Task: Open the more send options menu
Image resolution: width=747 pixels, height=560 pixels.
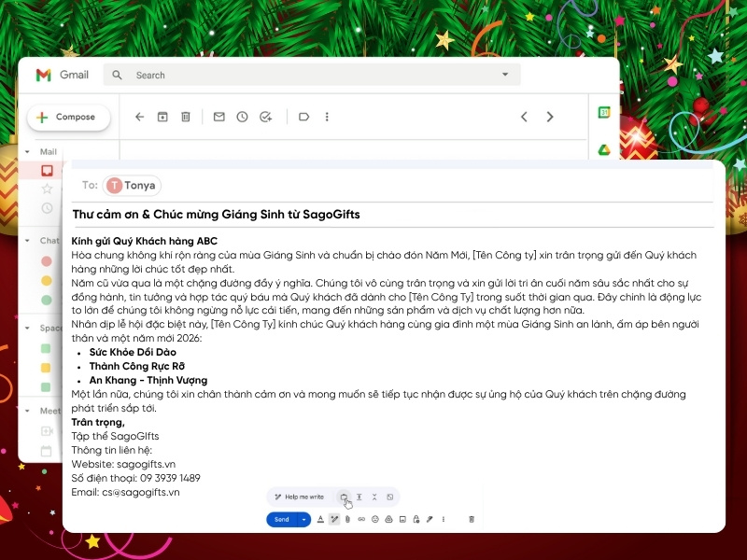Action: pyautogui.click(x=443, y=519)
